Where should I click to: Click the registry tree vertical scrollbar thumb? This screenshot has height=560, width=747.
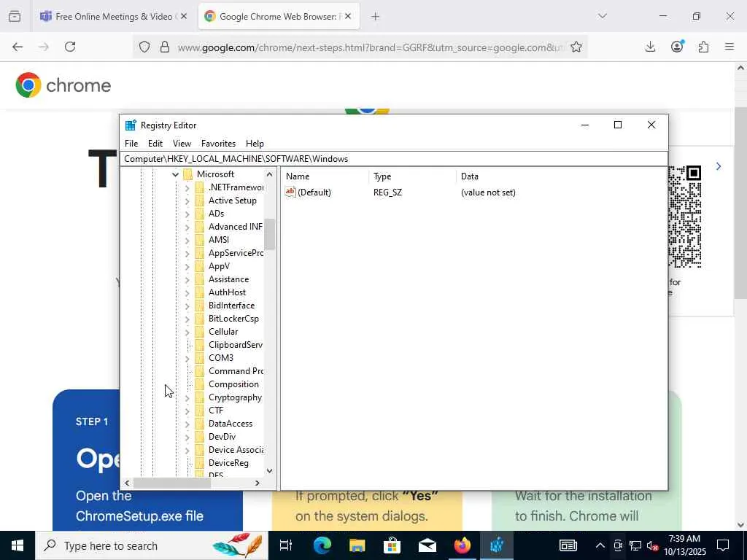(270, 234)
